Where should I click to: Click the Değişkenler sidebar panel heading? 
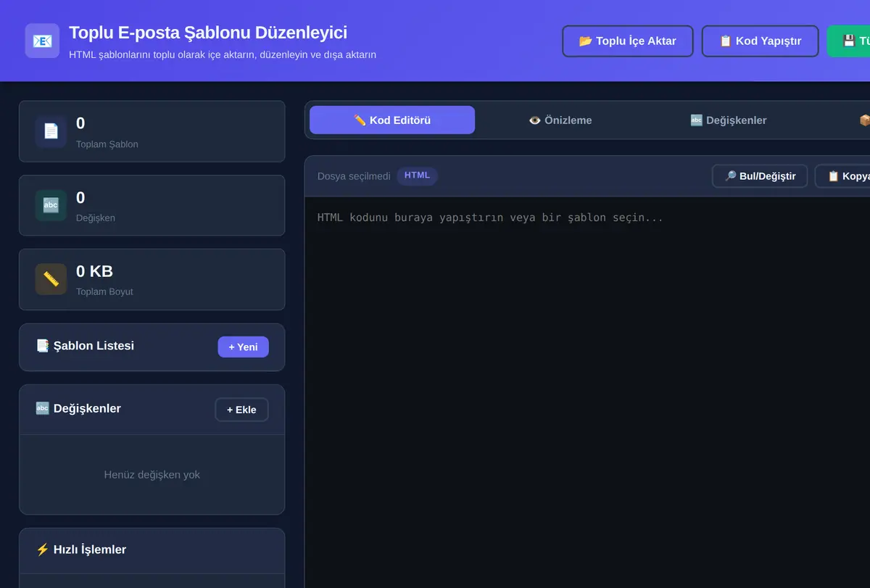click(78, 408)
